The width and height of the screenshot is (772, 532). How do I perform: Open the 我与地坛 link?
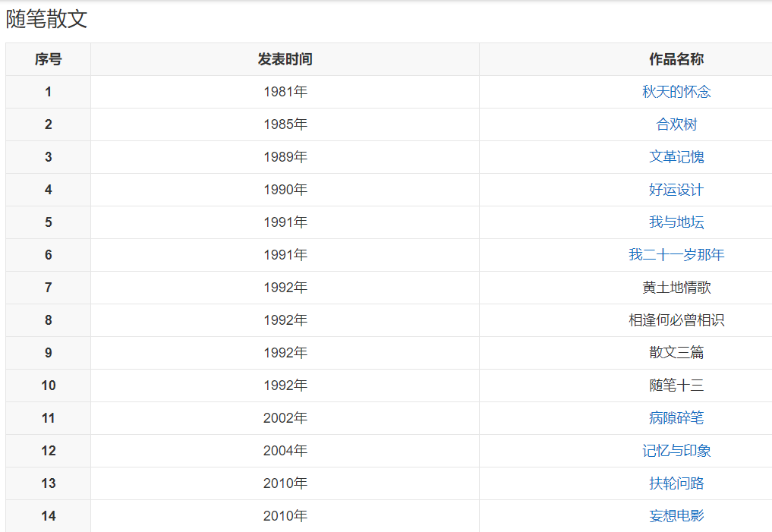676,222
